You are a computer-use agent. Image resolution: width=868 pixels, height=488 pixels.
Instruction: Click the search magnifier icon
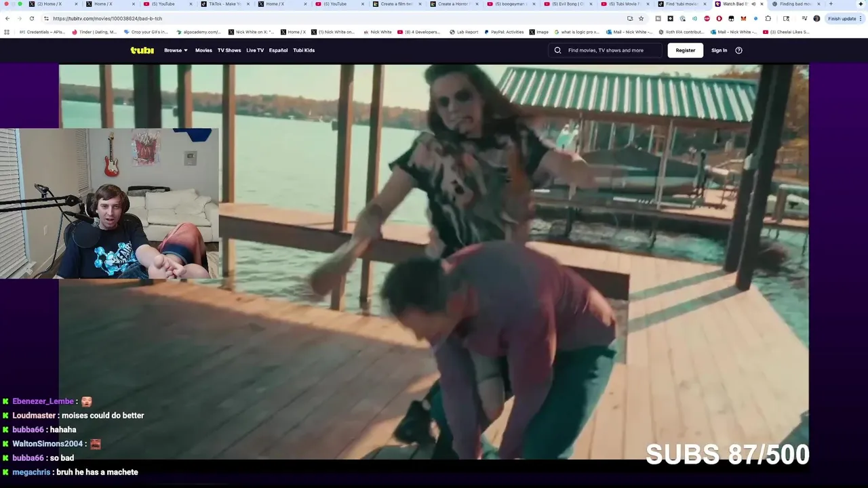tap(557, 50)
